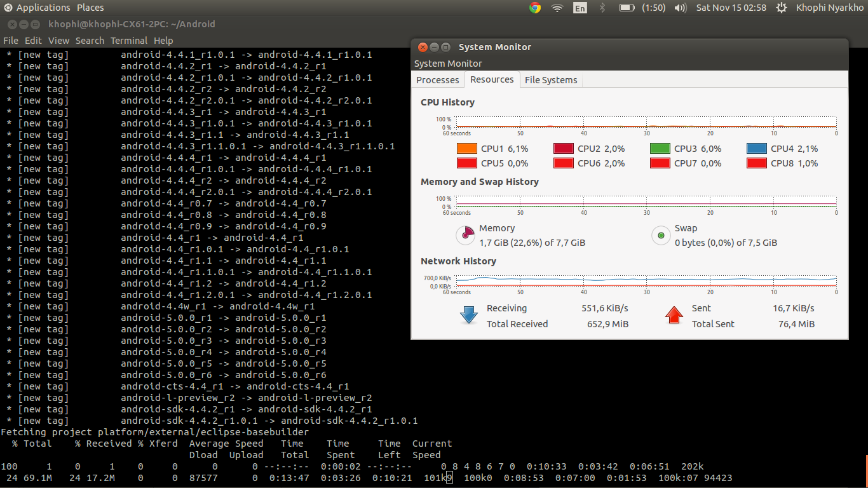
Task: Change the CPU1 orange color swatch
Action: [x=466, y=149]
